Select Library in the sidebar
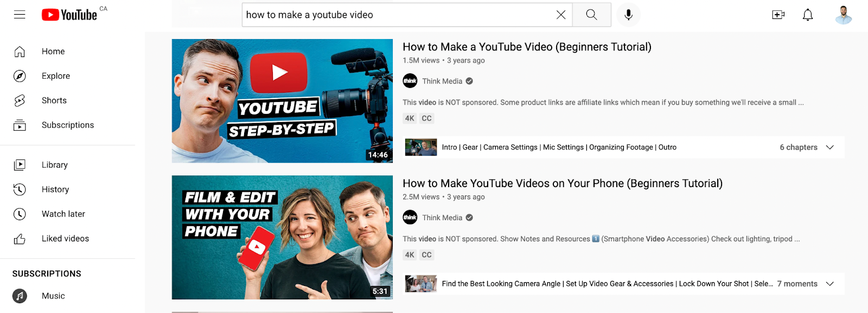The image size is (868, 313). pos(55,165)
